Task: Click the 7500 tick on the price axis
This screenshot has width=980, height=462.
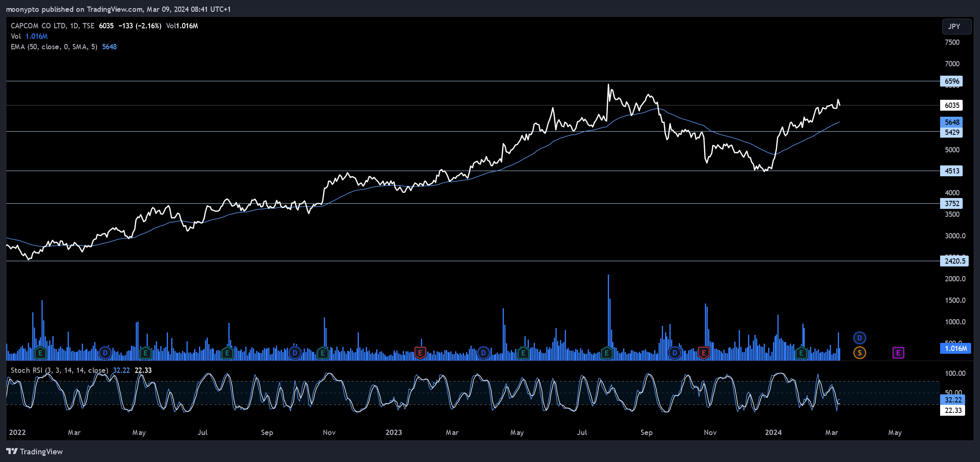Action: pyautogui.click(x=952, y=42)
